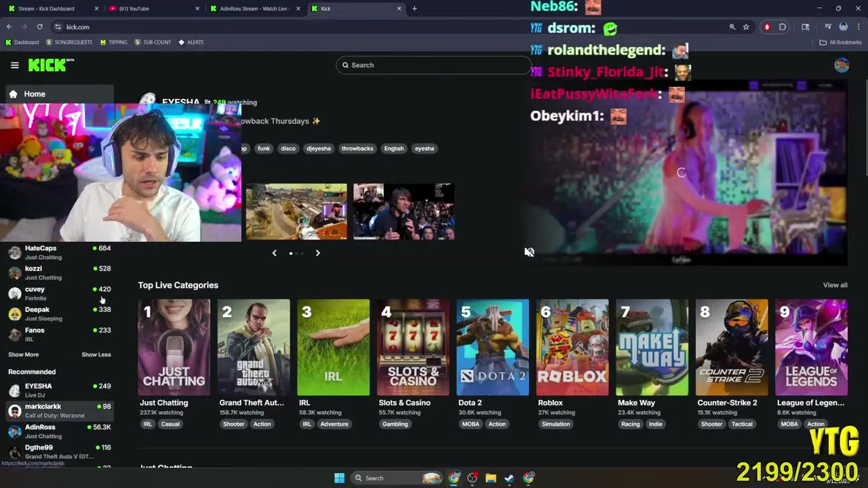Image resolution: width=868 pixels, height=488 pixels.
Task: Open Fanos channel in sidebar
Action: click(x=59, y=334)
